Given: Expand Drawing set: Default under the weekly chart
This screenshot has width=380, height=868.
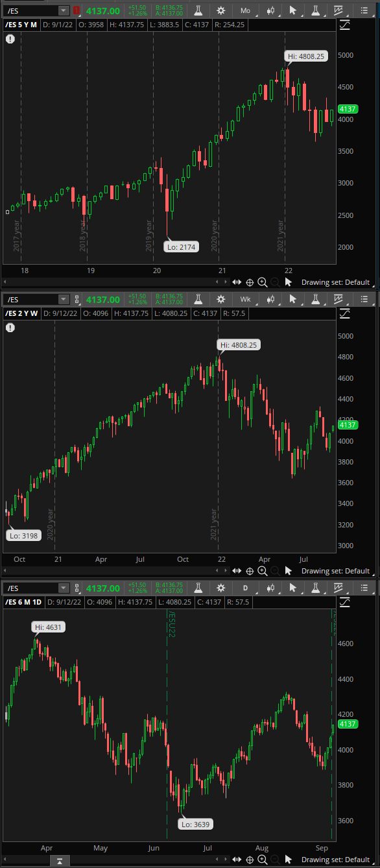Looking at the screenshot, I should 336,571.
